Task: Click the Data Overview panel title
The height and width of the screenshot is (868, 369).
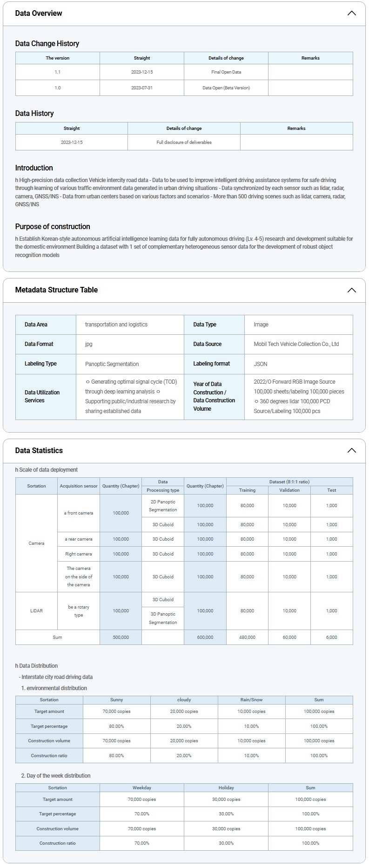Action: pyautogui.click(x=39, y=13)
